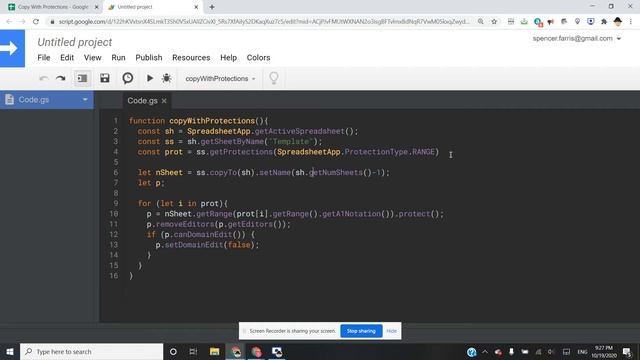Open Code.gs file options arrow in sidebar
The height and width of the screenshot is (360, 640).
tap(85, 100)
